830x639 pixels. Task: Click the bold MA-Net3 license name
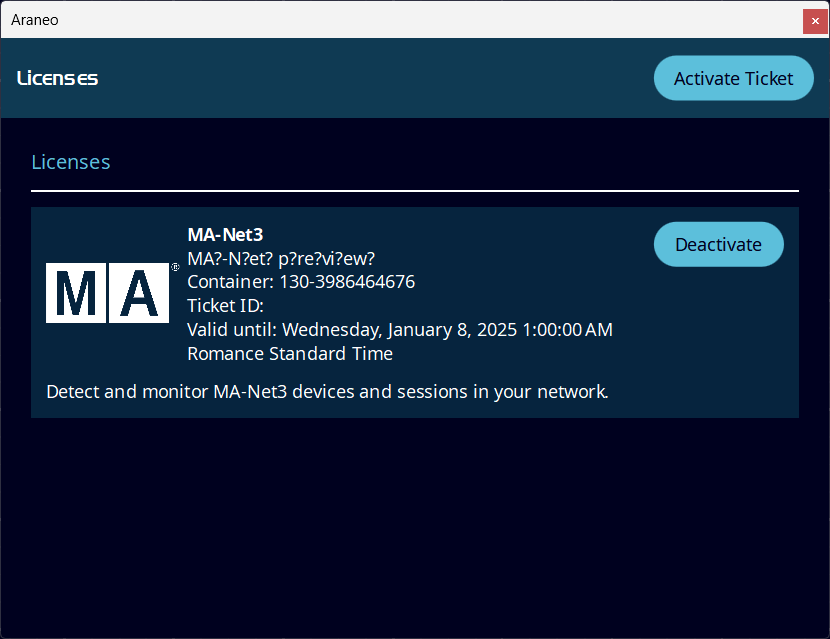tap(225, 235)
